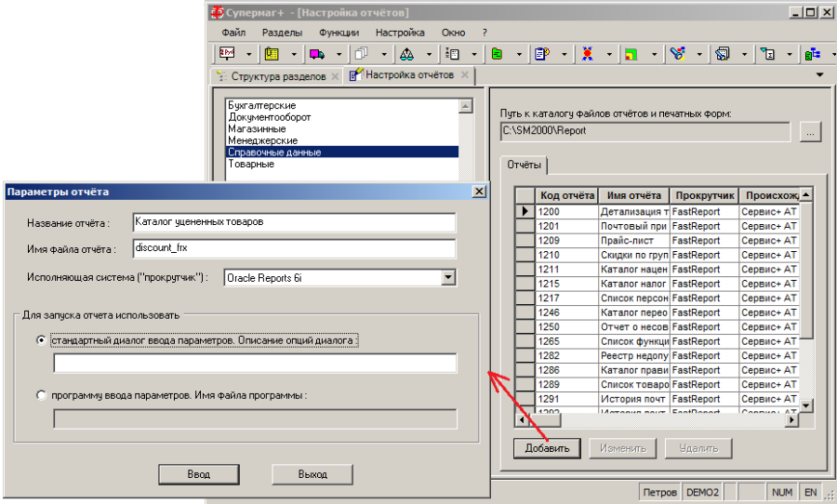Open the tab list dropdown arrow
The width and height of the screenshot is (837, 504).
tap(820, 74)
